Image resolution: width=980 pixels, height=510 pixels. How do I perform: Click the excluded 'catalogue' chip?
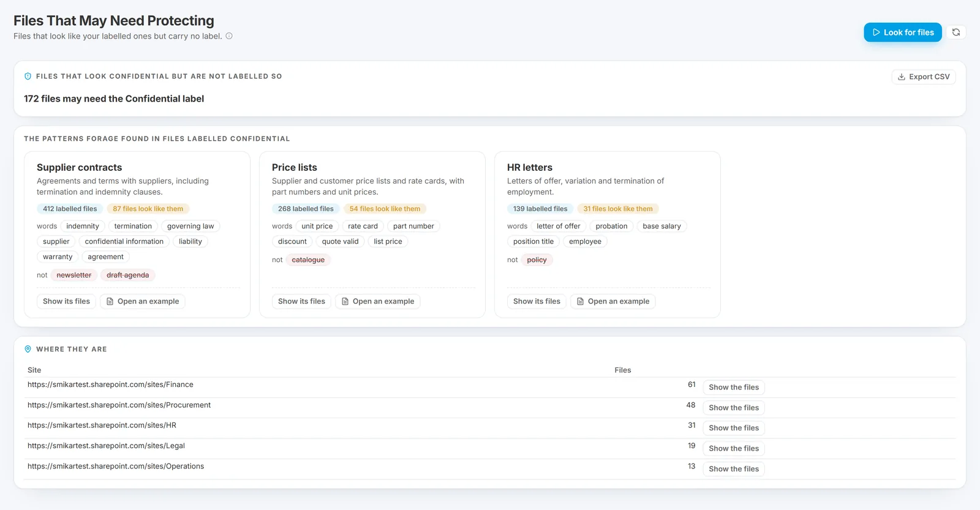coord(308,260)
